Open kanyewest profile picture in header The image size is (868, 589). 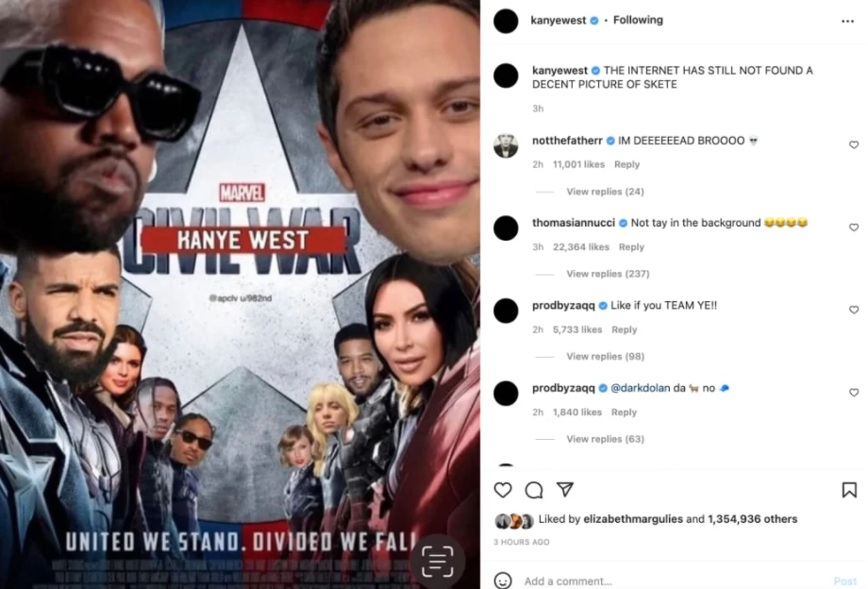click(x=506, y=21)
